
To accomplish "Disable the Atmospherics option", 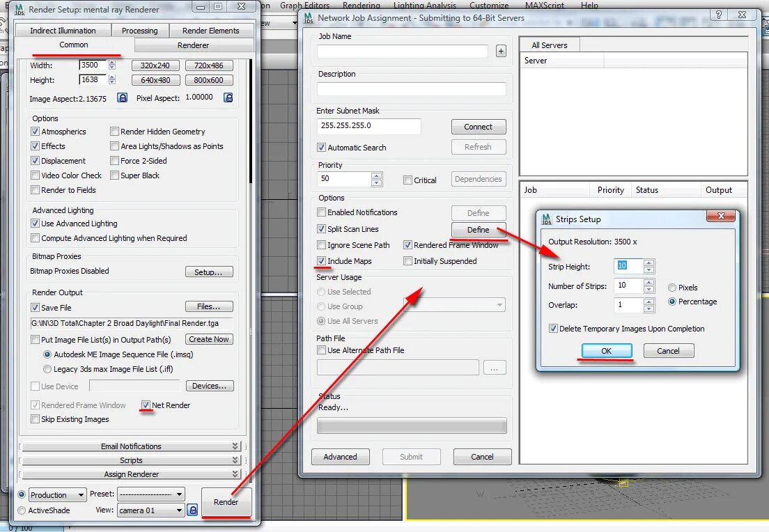I will (35, 131).
